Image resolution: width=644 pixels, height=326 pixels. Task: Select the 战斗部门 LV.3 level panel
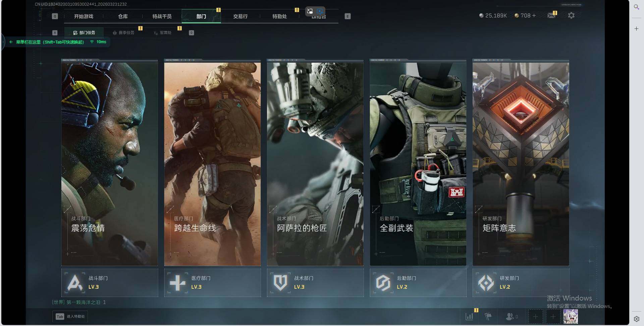[x=110, y=283]
